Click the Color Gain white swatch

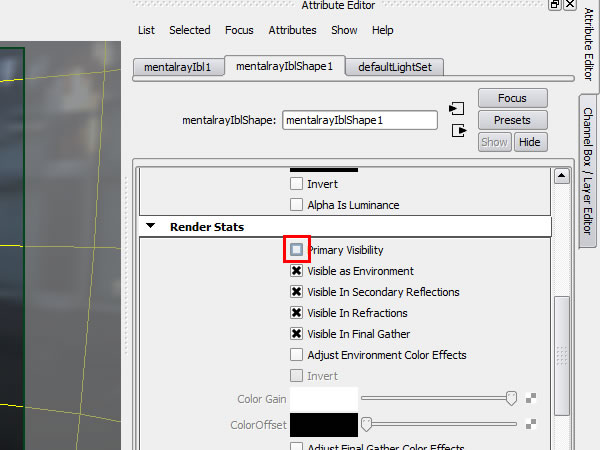tap(324, 398)
